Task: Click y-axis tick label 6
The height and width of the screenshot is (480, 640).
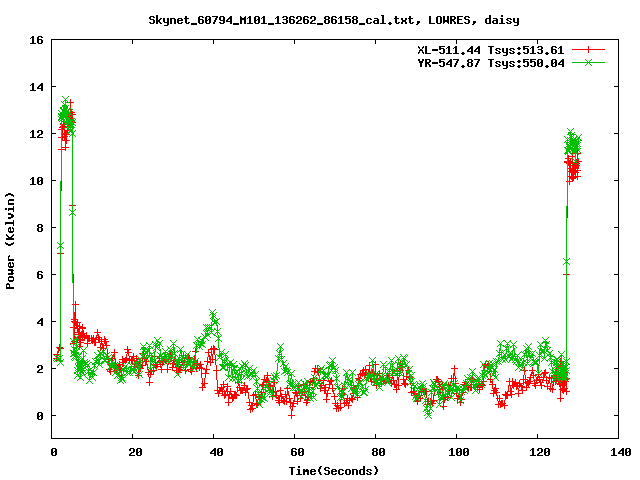Action: point(40,275)
